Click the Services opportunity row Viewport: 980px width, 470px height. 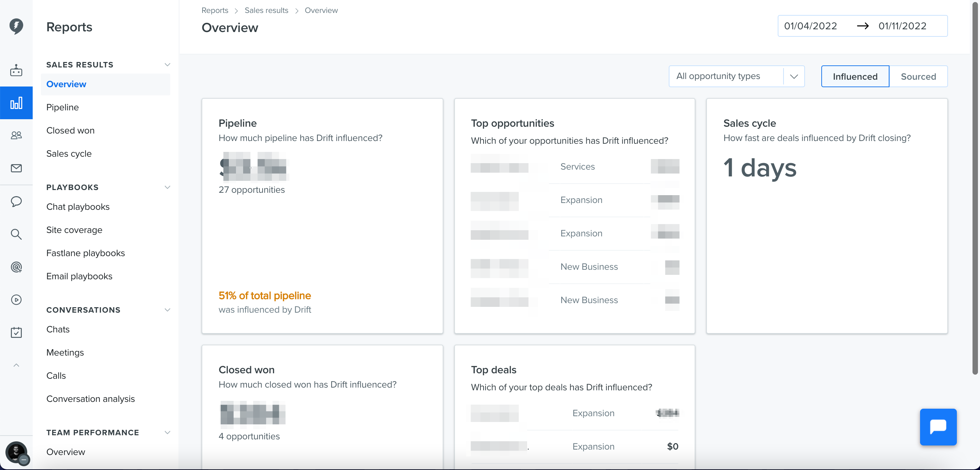click(574, 166)
